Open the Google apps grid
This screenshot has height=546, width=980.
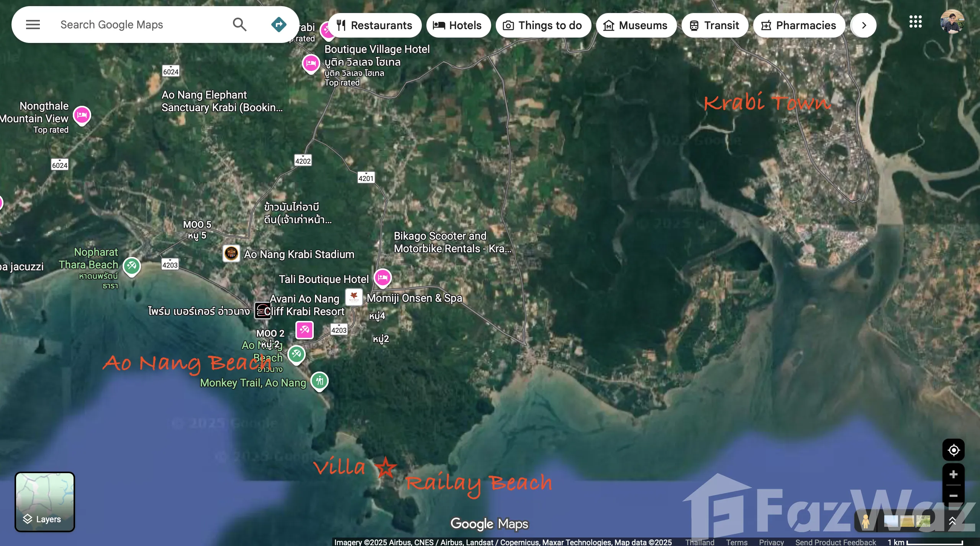(x=915, y=22)
